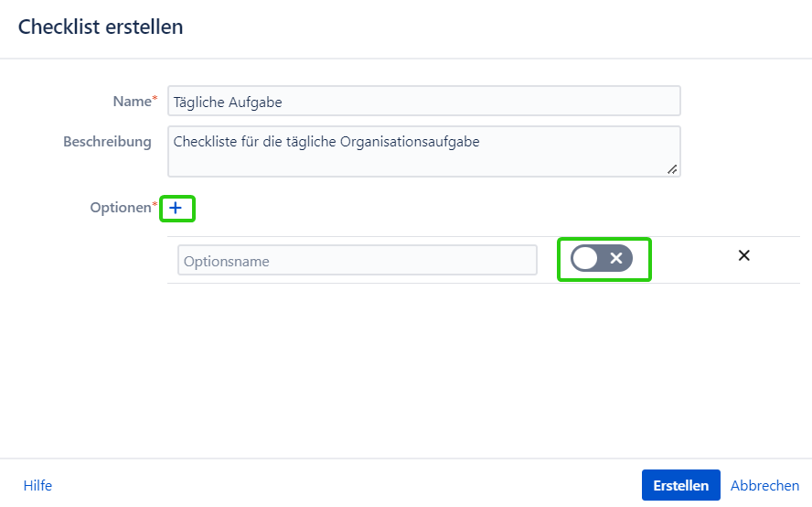Add a new option with the plus icon
Screen dimensions: 812x507
coord(176,209)
